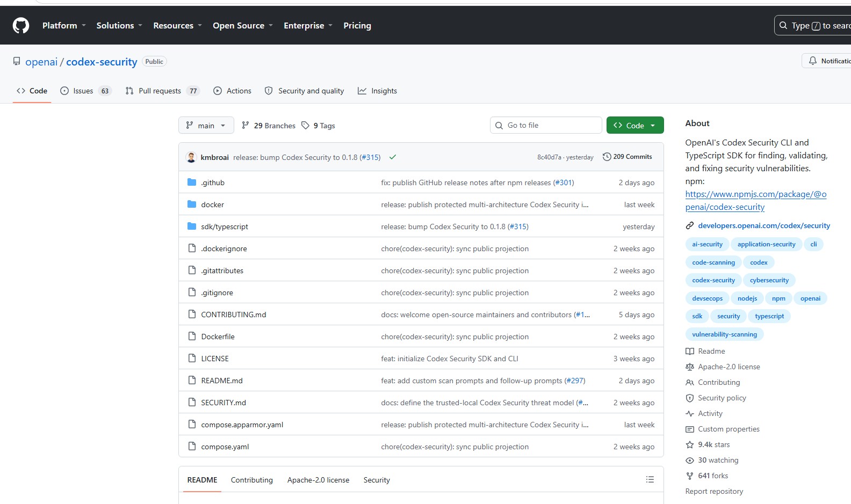The height and width of the screenshot is (504, 851).
Task: Click the tag icon next to 9 Tags
Action: click(305, 126)
